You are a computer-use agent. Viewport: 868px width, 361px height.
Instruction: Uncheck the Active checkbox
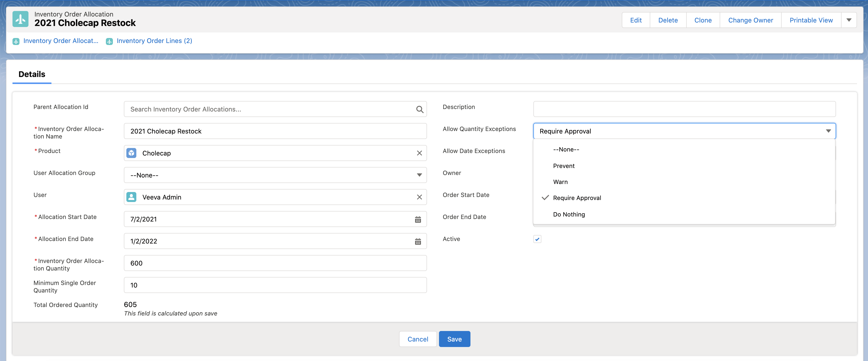tap(537, 239)
